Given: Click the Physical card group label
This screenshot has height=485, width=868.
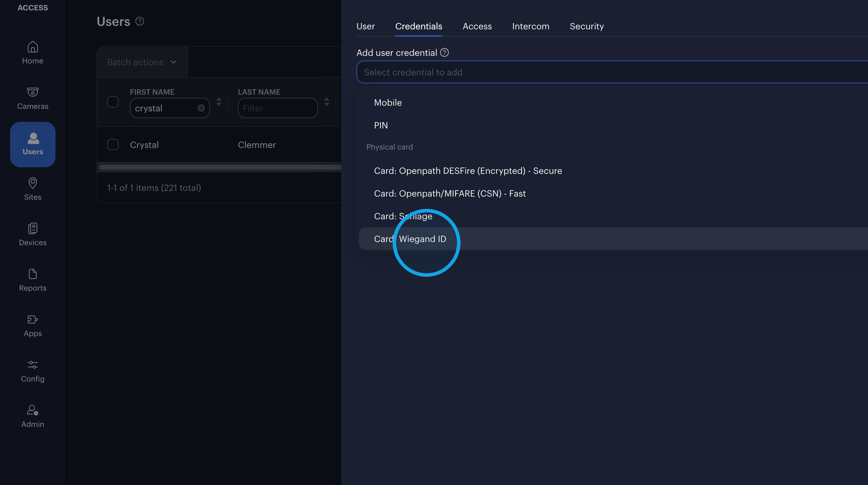Looking at the screenshot, I should click(390, 147).
